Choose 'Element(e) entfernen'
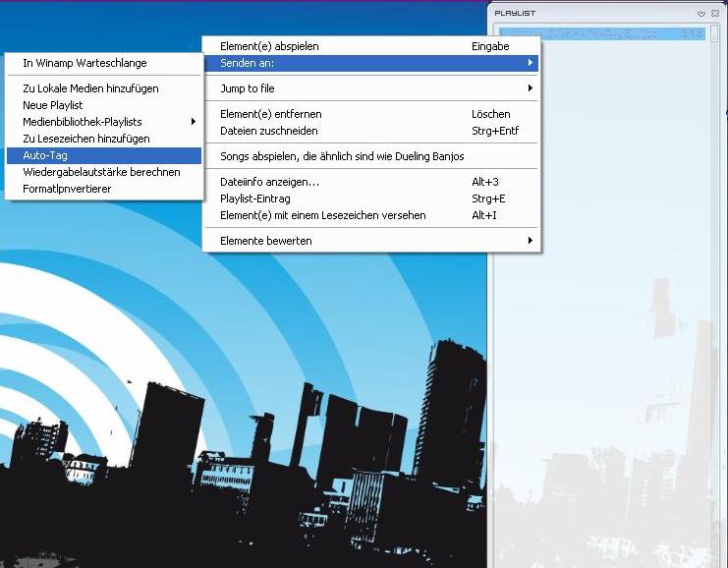 pos(371,114)
